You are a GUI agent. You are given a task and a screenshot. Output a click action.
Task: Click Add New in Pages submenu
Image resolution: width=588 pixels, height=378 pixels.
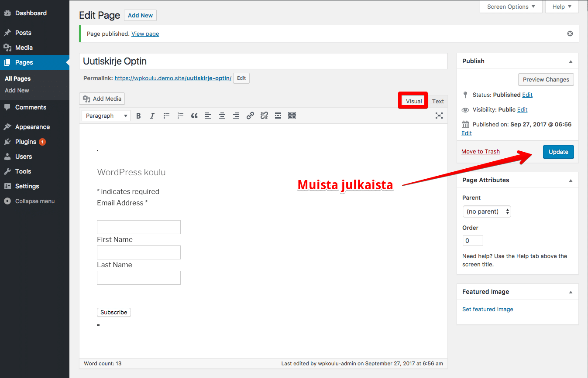(x=17, y=90)
